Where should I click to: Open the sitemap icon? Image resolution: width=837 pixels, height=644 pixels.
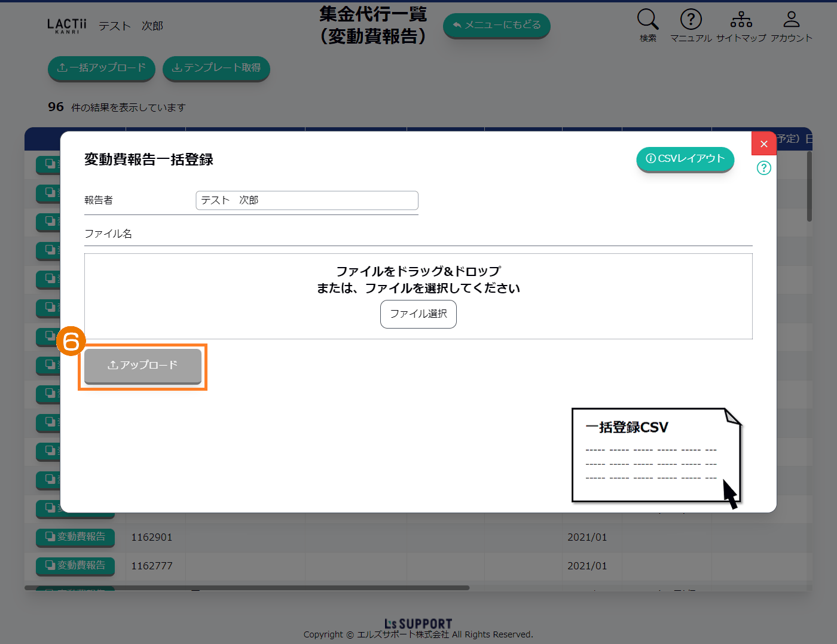tap(741, 20)
